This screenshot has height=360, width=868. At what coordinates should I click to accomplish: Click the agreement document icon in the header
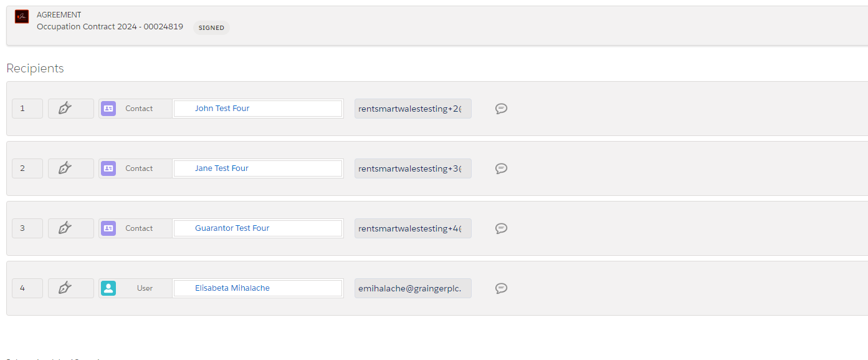[x=21, y=16]
